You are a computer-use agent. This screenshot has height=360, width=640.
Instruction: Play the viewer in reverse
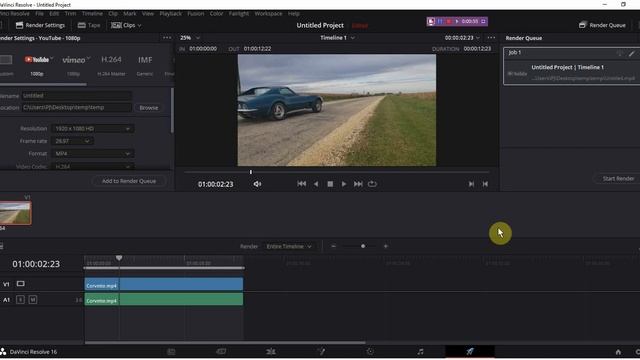tap(316, 184)
